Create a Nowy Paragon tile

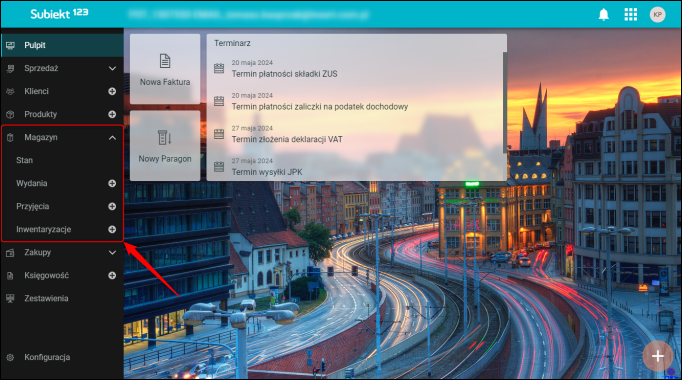click(x=165, y=145)
